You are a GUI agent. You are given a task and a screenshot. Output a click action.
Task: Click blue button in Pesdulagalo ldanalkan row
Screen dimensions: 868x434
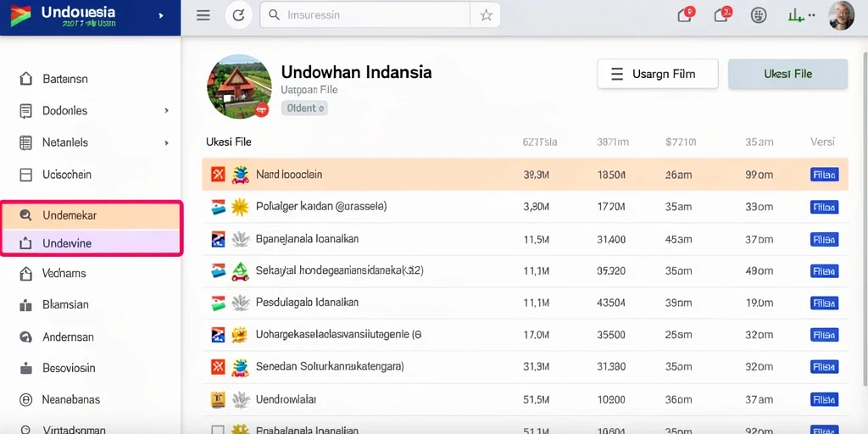coord(824,303)
